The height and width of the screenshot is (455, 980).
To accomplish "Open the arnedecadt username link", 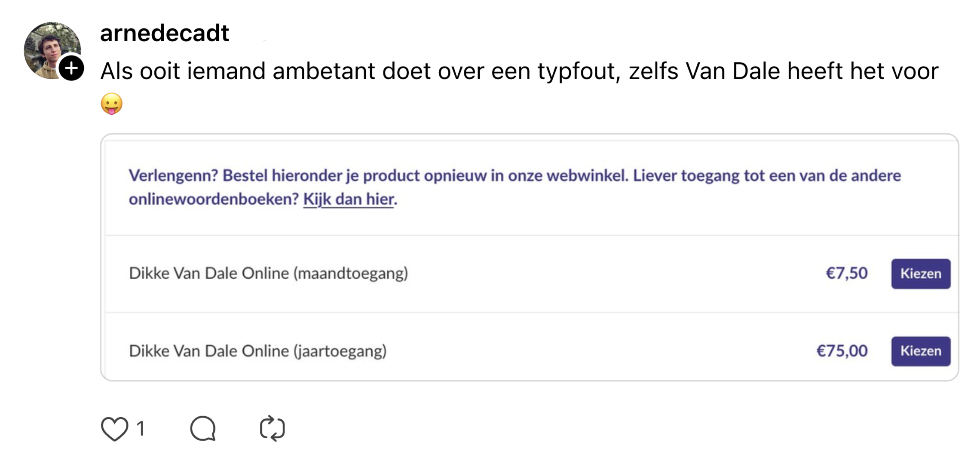I will click(164, 33).
